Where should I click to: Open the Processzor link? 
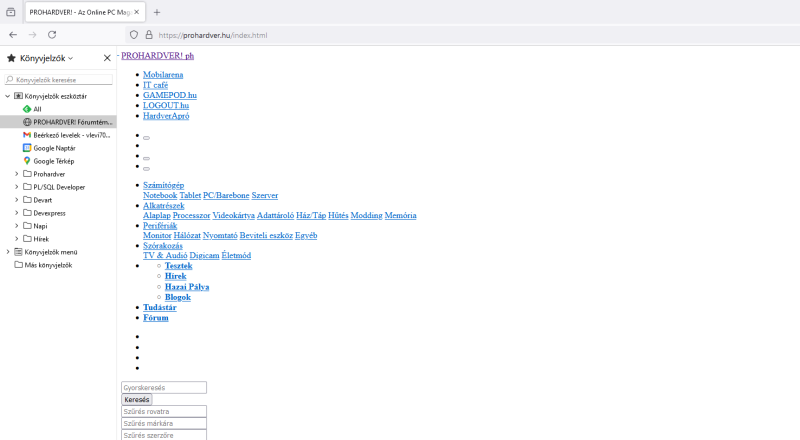(x=191, y=215)
